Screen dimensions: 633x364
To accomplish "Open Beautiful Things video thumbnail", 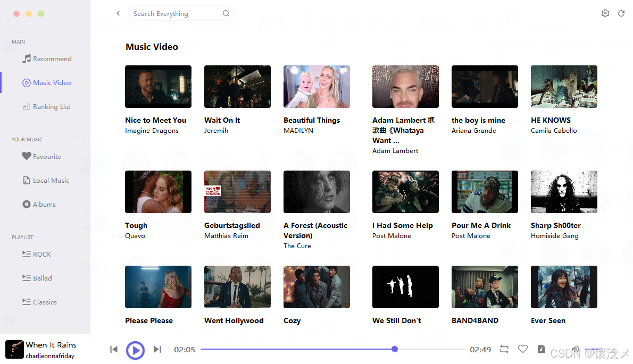I will tap(316, 87).
